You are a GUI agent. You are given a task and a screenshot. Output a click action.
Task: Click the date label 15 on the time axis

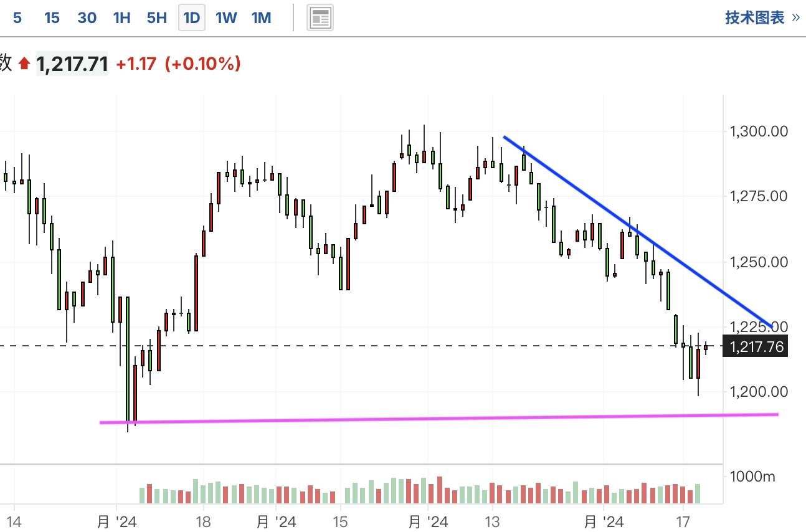(340, 521)
